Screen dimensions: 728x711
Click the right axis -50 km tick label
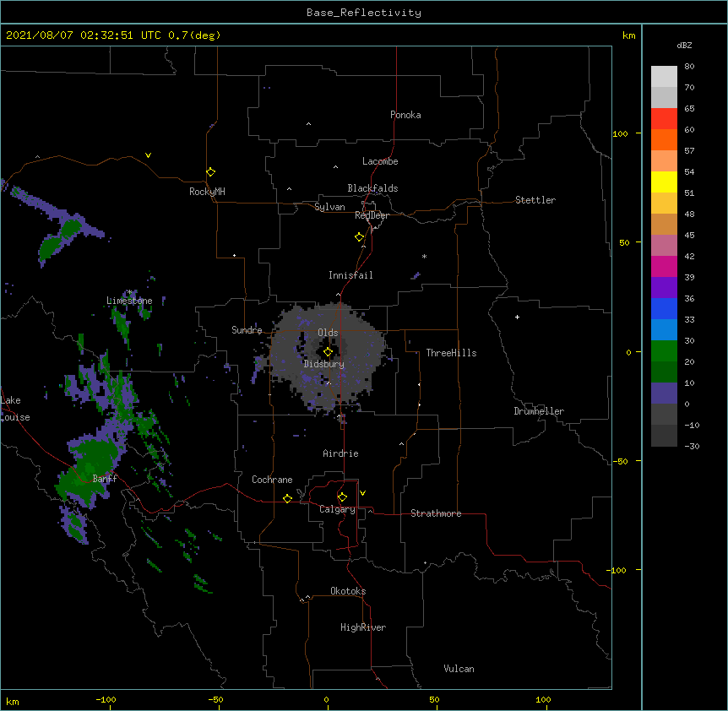coord(620,461)
